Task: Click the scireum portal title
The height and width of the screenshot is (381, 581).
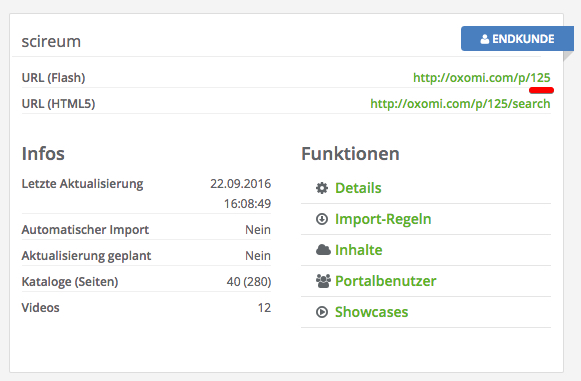Action: pos(51,41)
